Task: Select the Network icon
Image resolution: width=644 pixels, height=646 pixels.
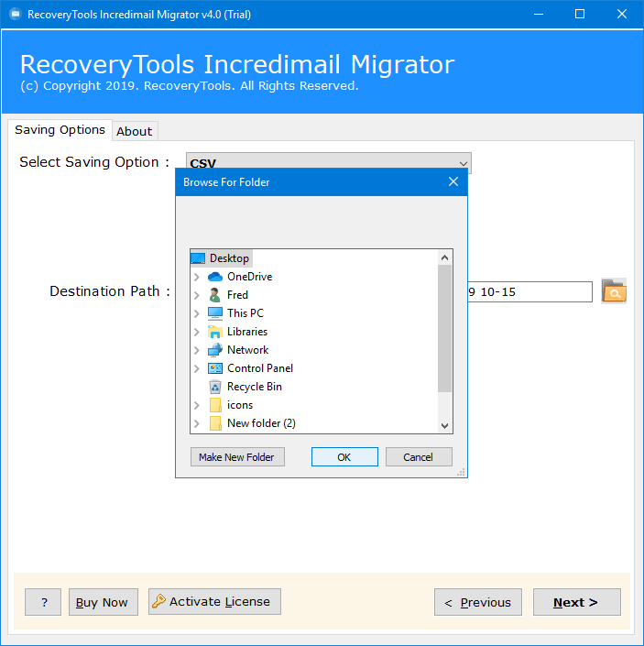Action: 215,350
